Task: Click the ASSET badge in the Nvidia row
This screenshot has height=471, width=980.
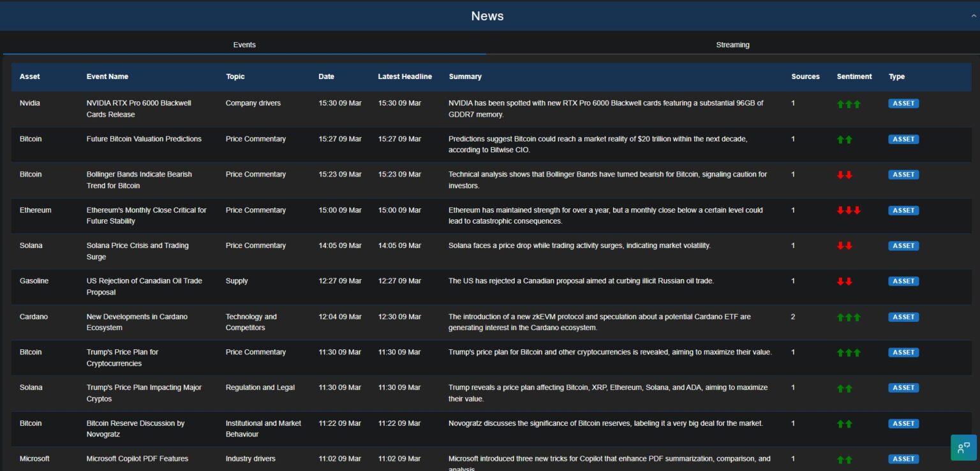Action: click(x=903, y=103)
